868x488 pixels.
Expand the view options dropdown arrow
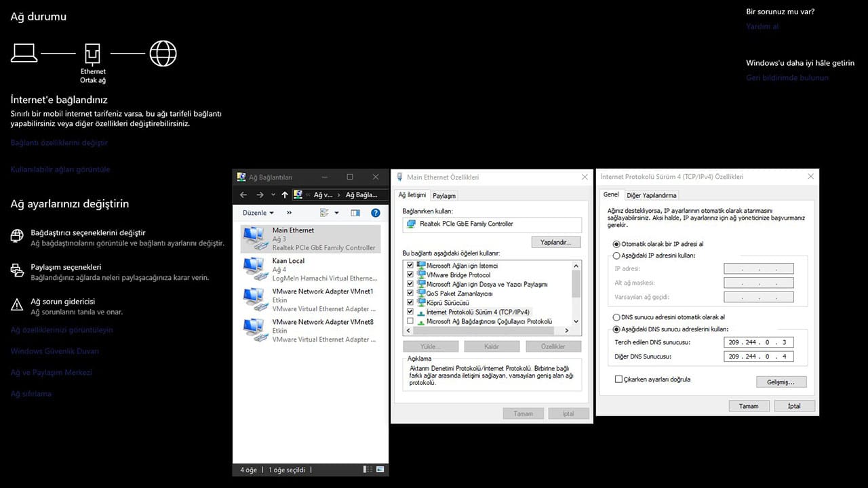[x=336, y=213]
